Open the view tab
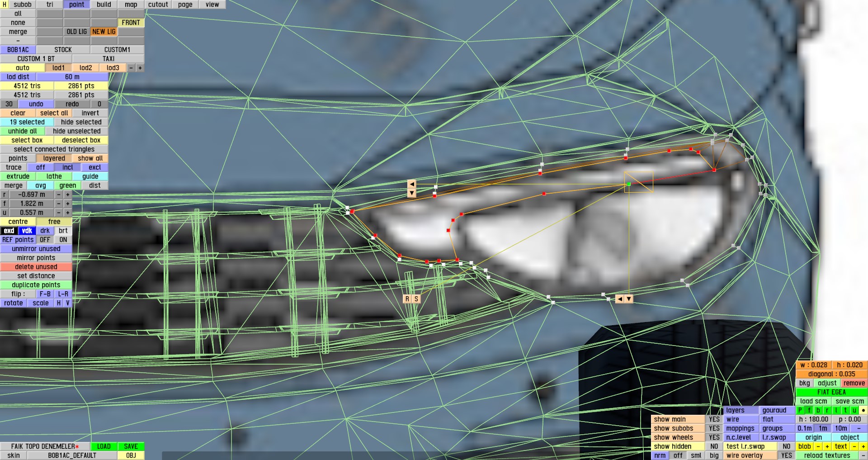The image size is (868, 460). click(x=212, y=5)
